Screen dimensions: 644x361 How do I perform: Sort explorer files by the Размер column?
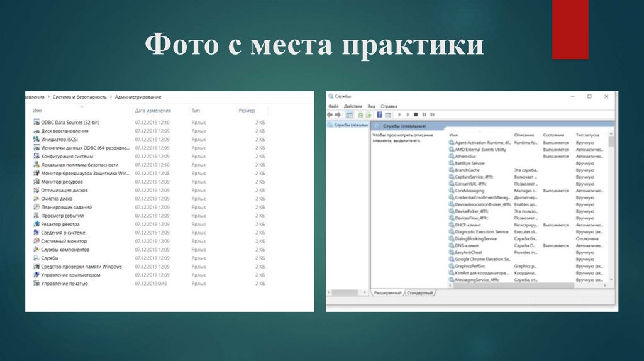tap(247, 111)
